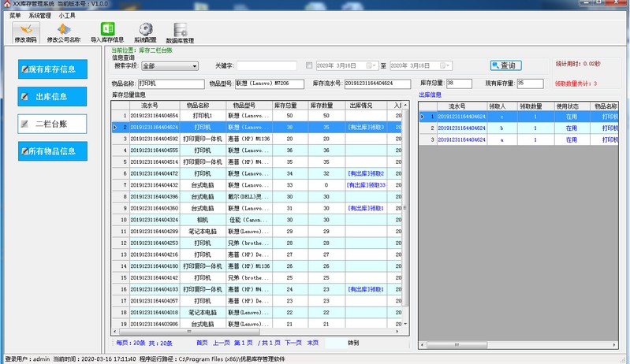Viewport: 630px width, 364px height.
Task: Select 出库信息 in the left sidebar
Action: pos(52,97)
